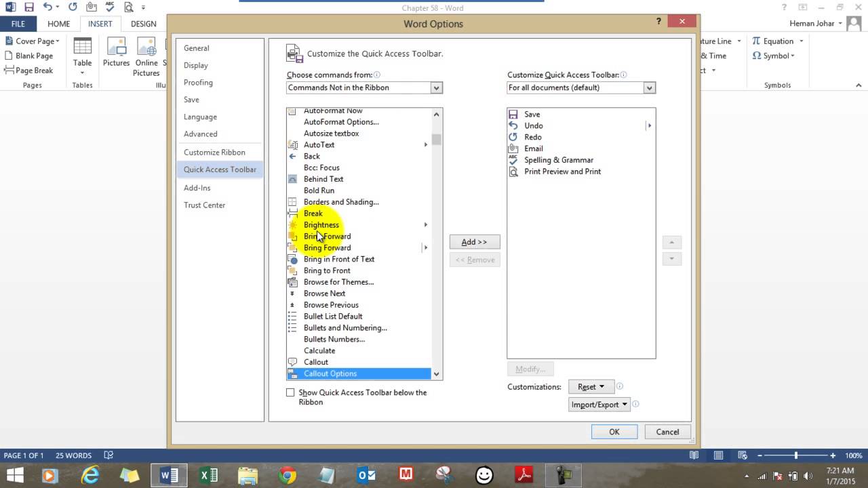Click the Pictures icon in the Insert tab

pyautogui.click(x=116, y=53)
